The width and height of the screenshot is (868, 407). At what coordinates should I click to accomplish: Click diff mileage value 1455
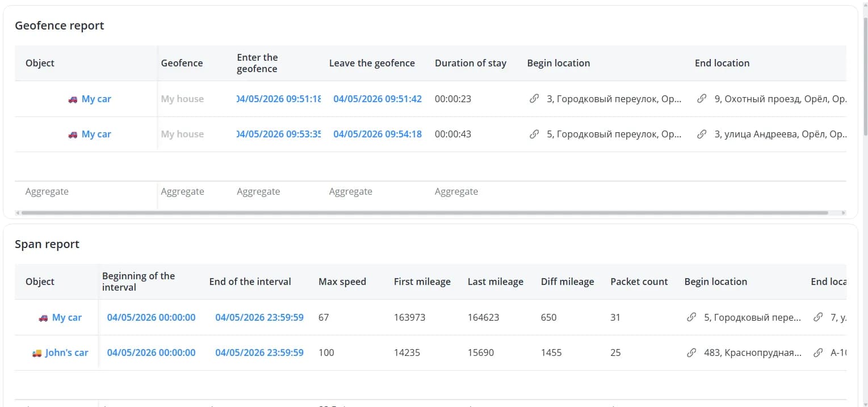coord(551,353)
